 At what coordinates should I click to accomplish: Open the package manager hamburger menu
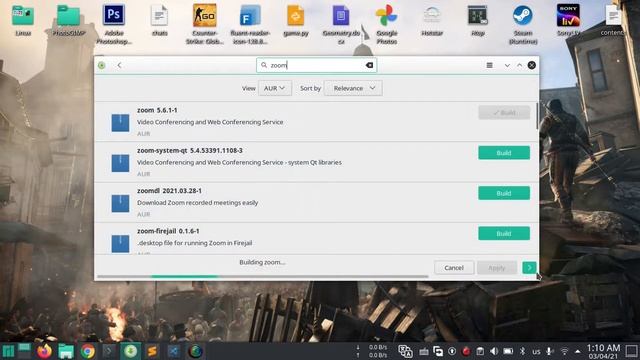489,65
